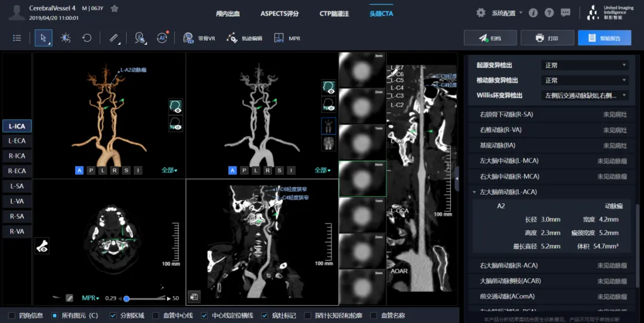Open the 椎动脉变异检出 dropdown

(584, 80)
